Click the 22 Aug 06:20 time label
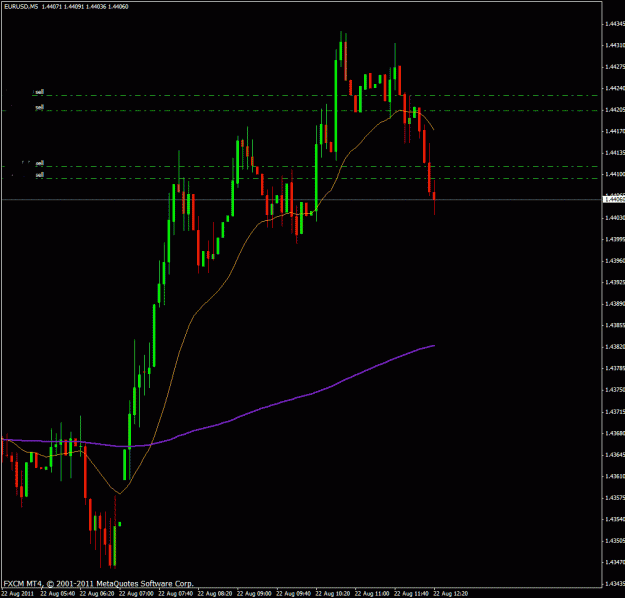Image resolution: width=625 pixels, height=598 pixels. click(97, 594)
